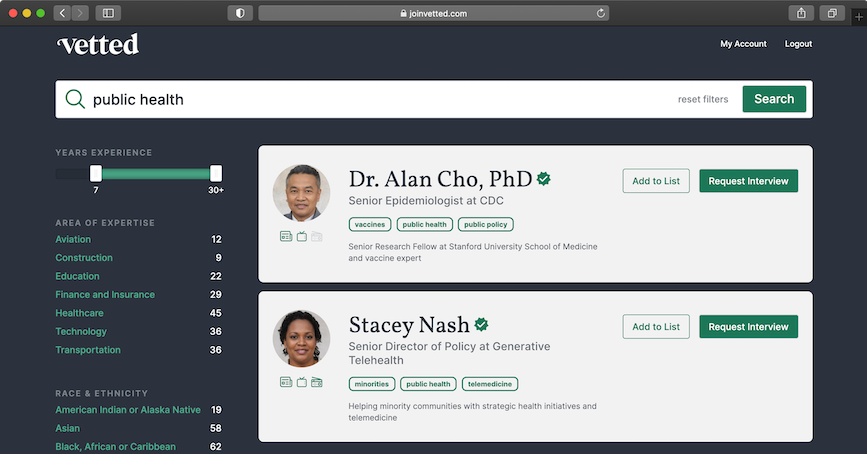This screenshot has height=454, width=867.
Task: Request Interview with Dr. Alan Cho
Action: [748, 181]
